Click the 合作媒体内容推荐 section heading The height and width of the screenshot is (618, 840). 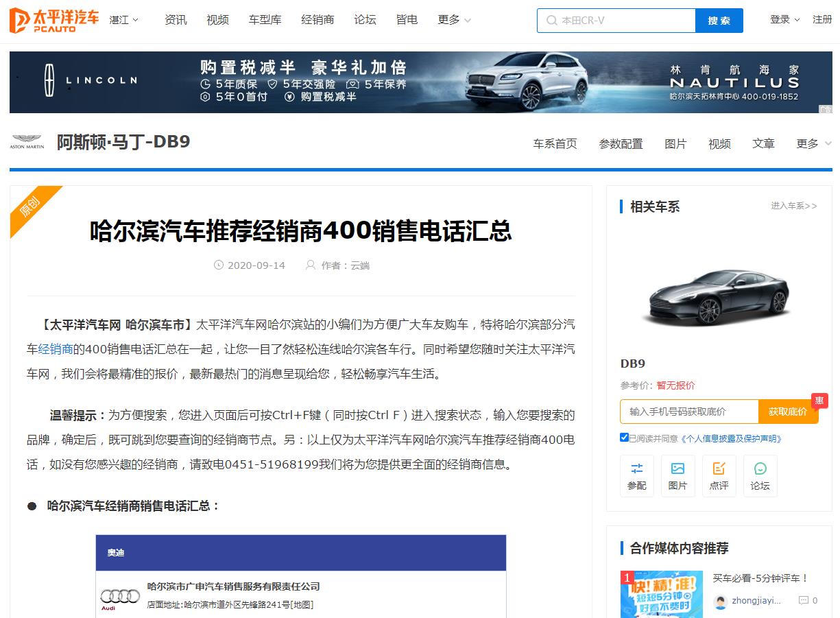[x=680, y=548]
